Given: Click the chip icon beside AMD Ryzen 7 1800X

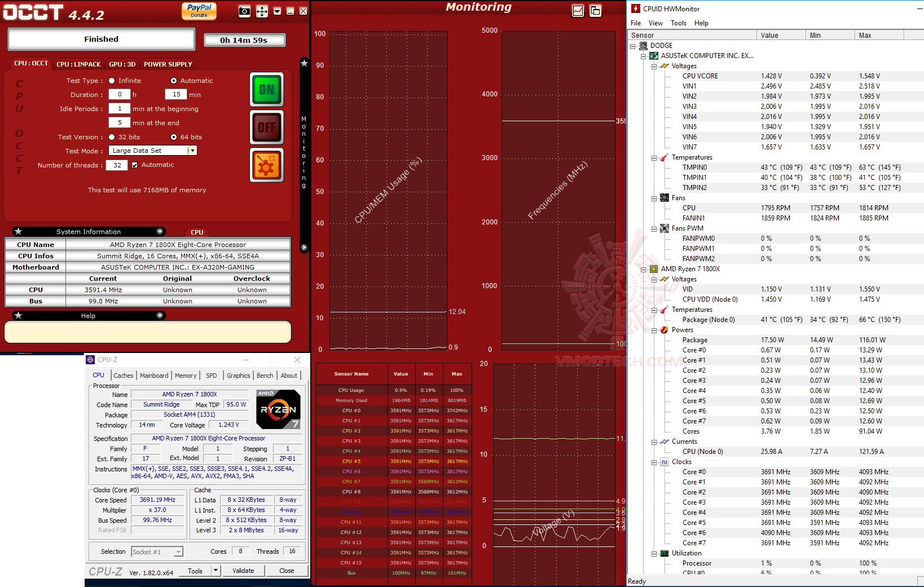Looking at the screenshot, I should [654, 269].
